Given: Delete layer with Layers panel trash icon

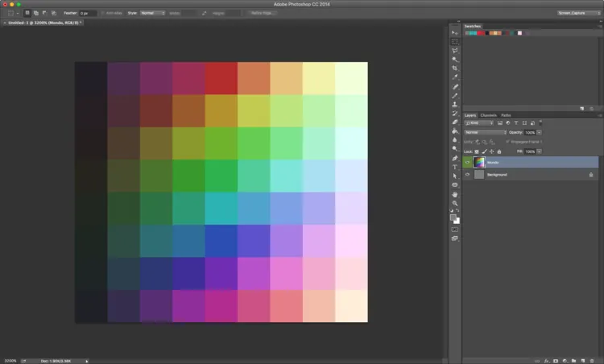Looking at the screenshot, I should pos(592,361).
